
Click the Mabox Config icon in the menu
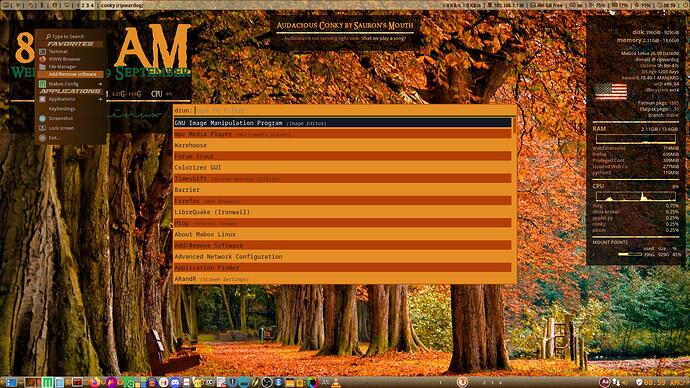42,84
